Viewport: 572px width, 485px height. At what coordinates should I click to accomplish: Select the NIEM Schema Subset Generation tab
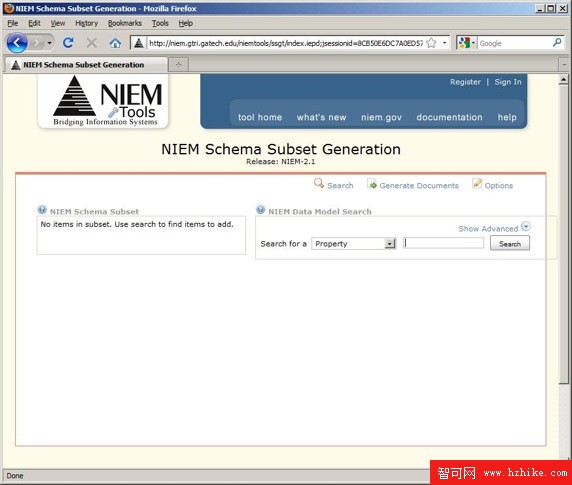tap(86, 65)
